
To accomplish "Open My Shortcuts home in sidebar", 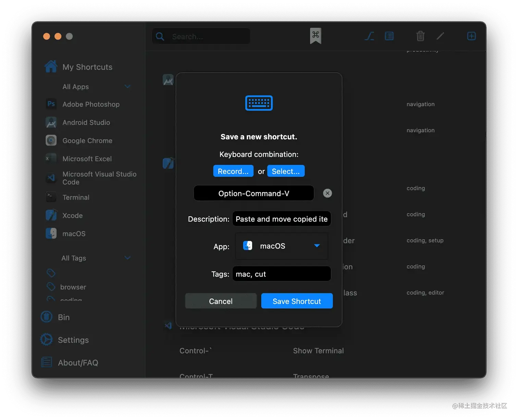I will 79,67.
